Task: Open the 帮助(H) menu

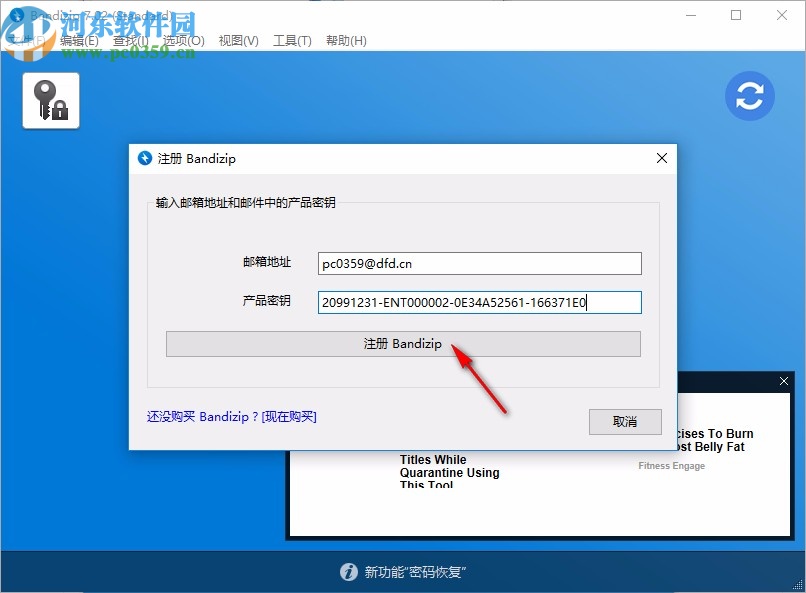Action: click(x=346, y=40)
